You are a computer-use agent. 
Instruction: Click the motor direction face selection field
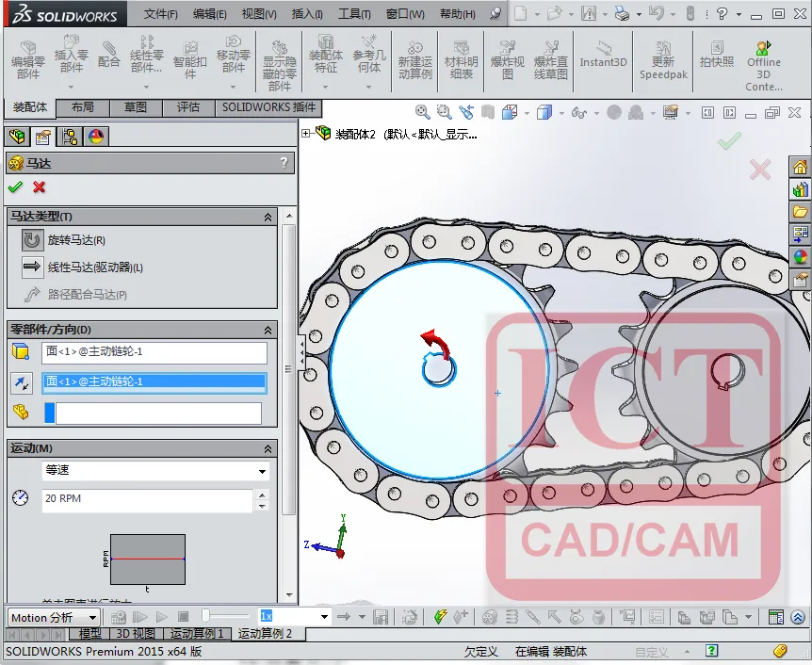point(154,382)
